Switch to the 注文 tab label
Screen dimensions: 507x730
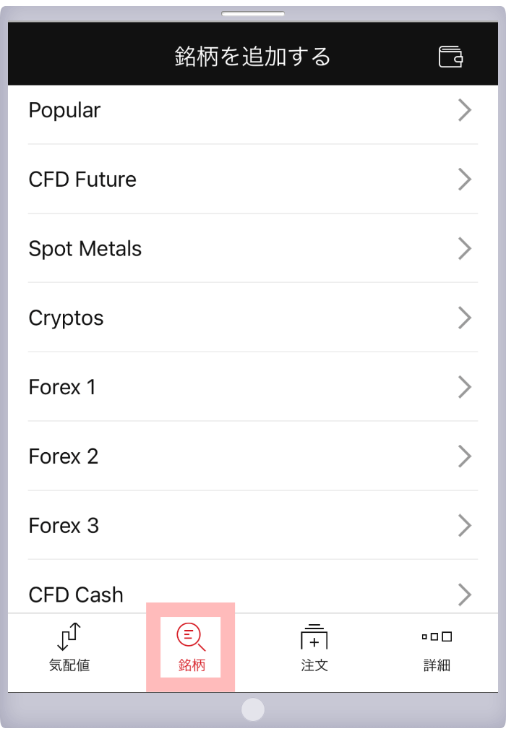[x=314, y=665]
